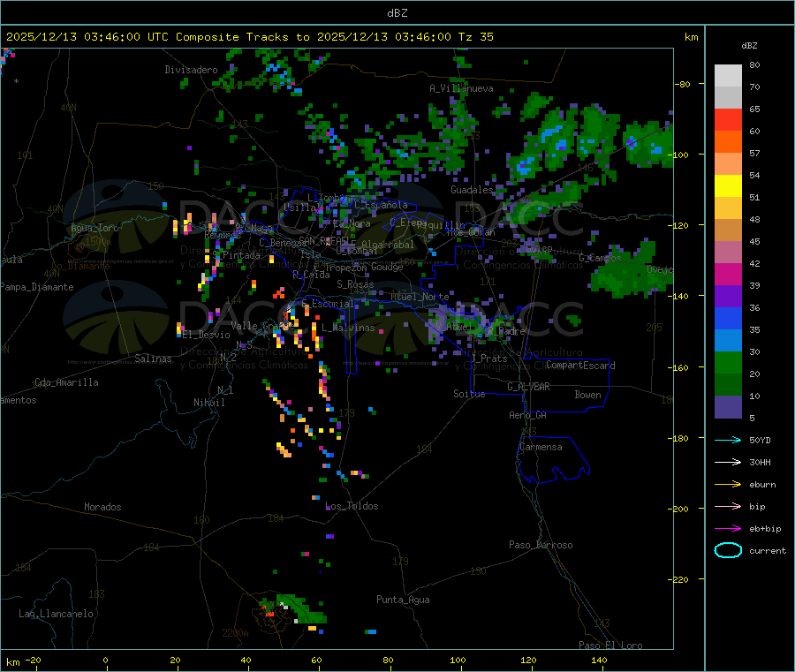The height and width of the screenshot is (672, 795).
Task: Click the dBZ title at top
Action: 397,13
